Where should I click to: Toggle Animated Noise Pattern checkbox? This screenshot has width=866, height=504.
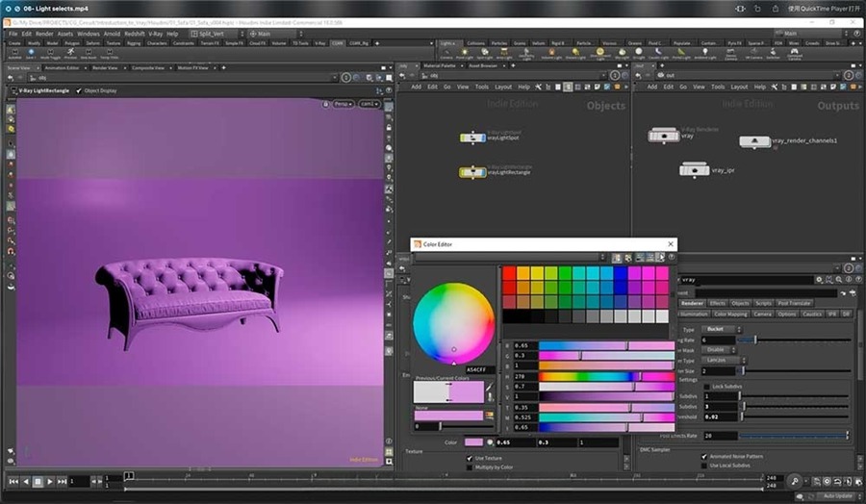704,457
